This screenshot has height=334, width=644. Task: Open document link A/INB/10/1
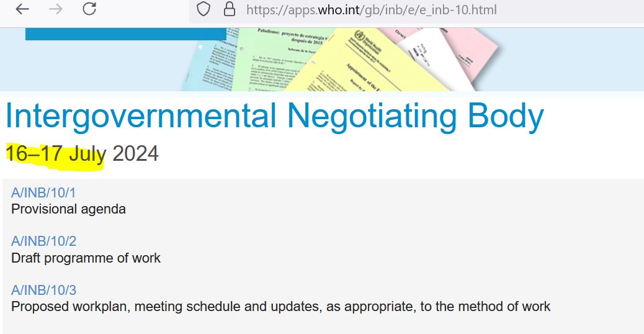(x=43, y=192)
